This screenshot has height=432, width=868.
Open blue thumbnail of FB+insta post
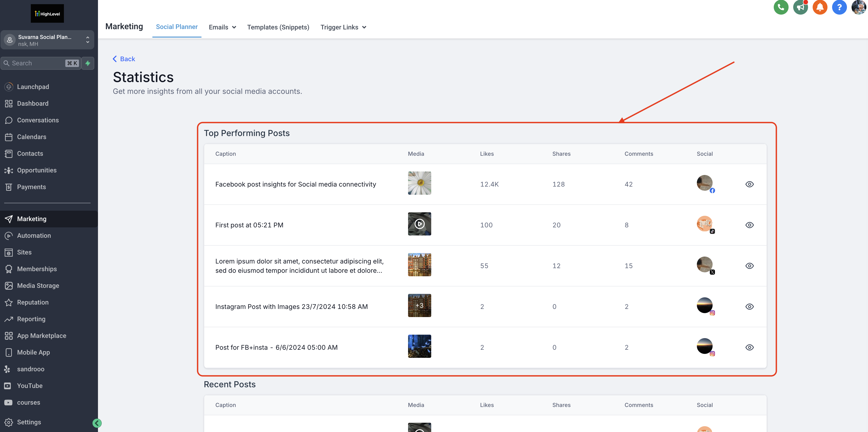(x=419, y=346)
